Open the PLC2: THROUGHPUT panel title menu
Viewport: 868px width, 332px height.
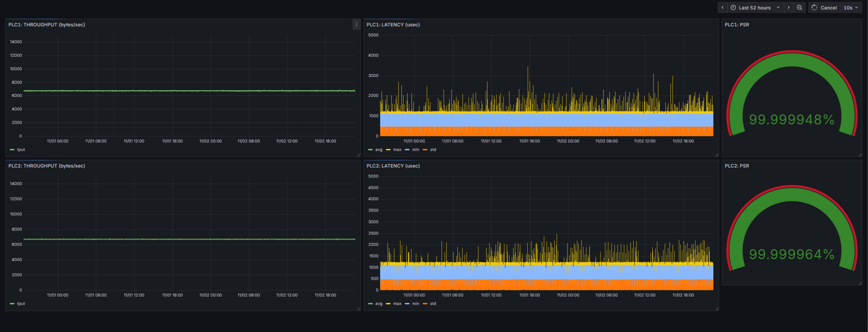pyautogui.click(x=46, y=166)
